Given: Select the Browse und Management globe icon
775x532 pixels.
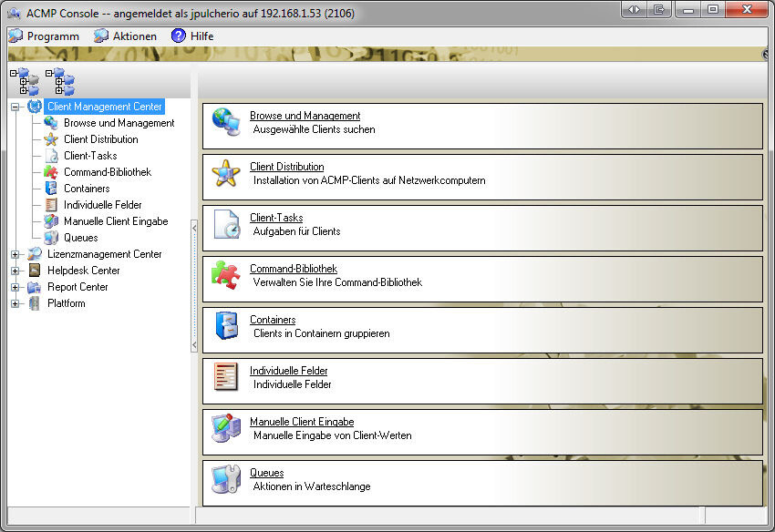Looking at the screenshot, I should [x=229, y=123].
